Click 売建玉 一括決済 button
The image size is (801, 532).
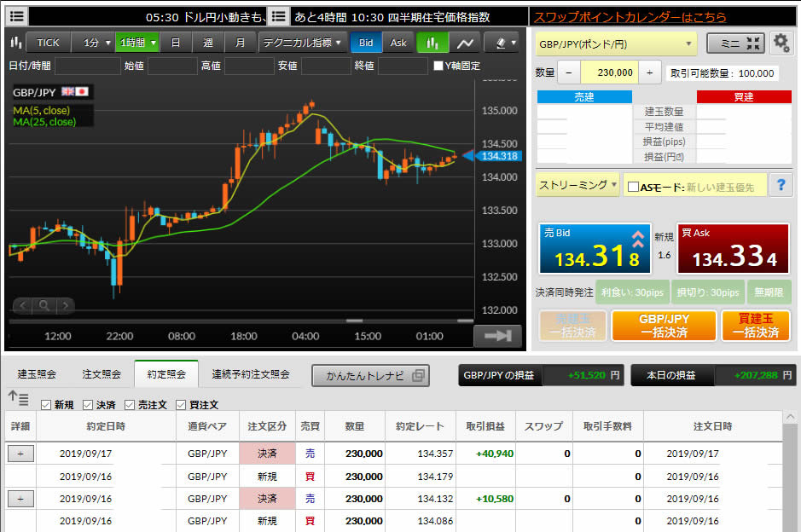point(572,326)
